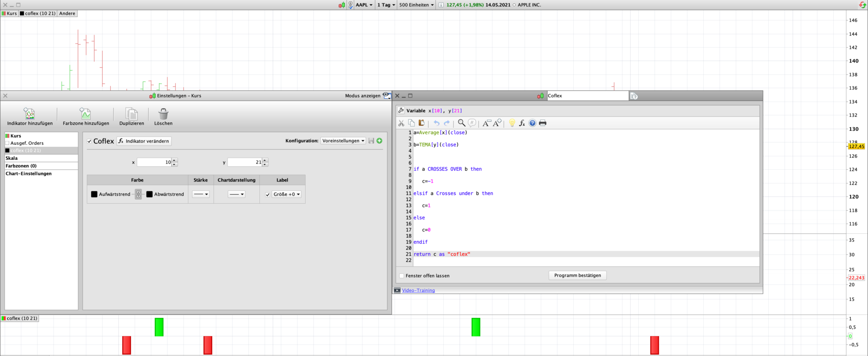868x356 pixels.
Task: Open search with the magnifying glass icon
Action: click(462, 123)
